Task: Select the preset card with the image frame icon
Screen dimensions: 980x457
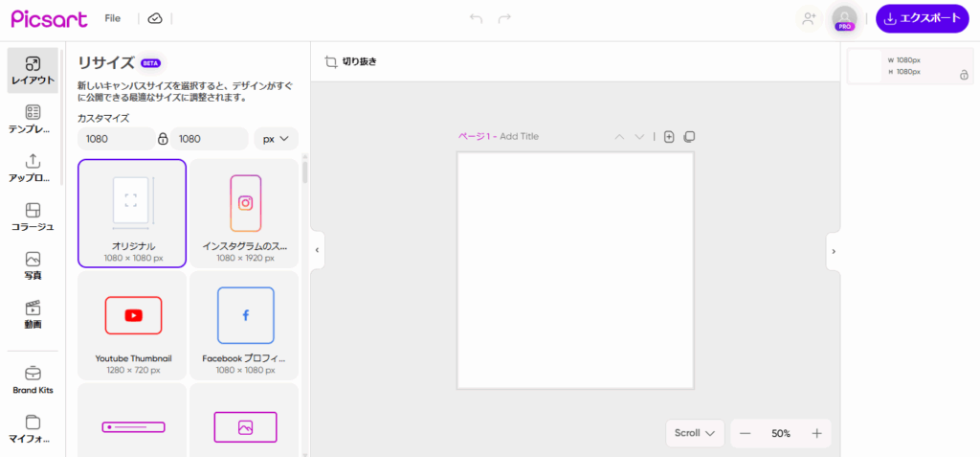Action: coord(244,420)
